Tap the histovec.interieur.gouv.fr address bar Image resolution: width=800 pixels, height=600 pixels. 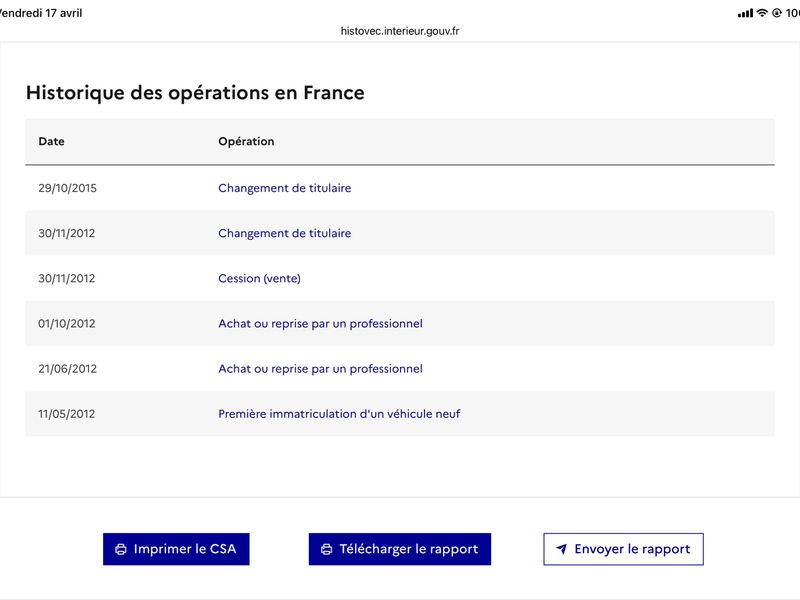[x=400, y=31]
